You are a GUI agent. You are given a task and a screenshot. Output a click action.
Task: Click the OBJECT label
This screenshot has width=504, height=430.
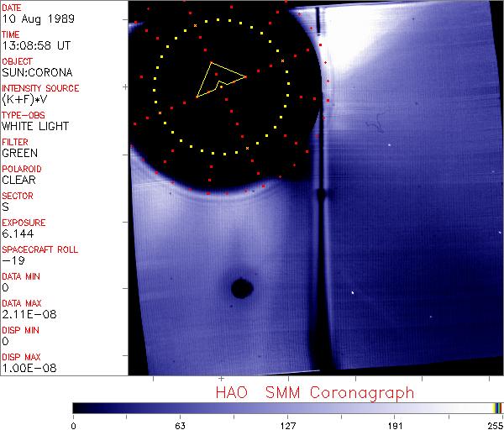(x=17, y=61)
